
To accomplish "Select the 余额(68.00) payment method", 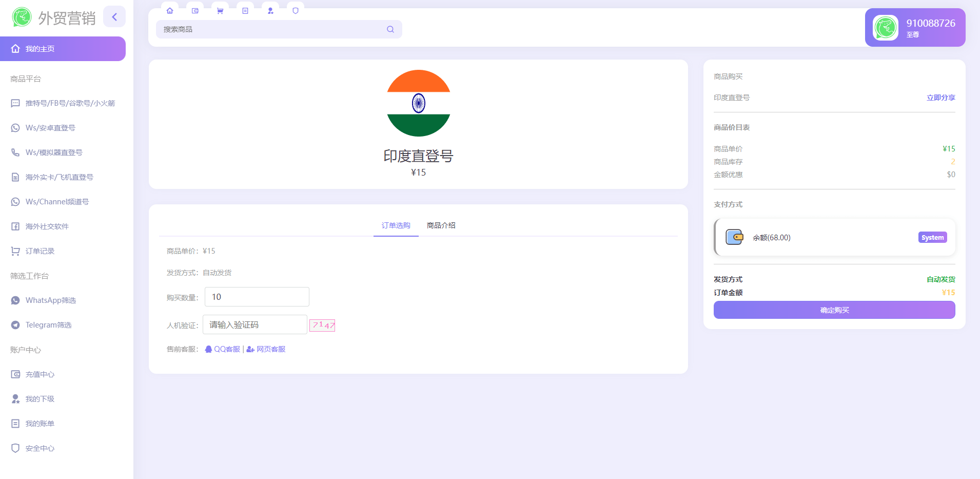I will click(834, 237).
